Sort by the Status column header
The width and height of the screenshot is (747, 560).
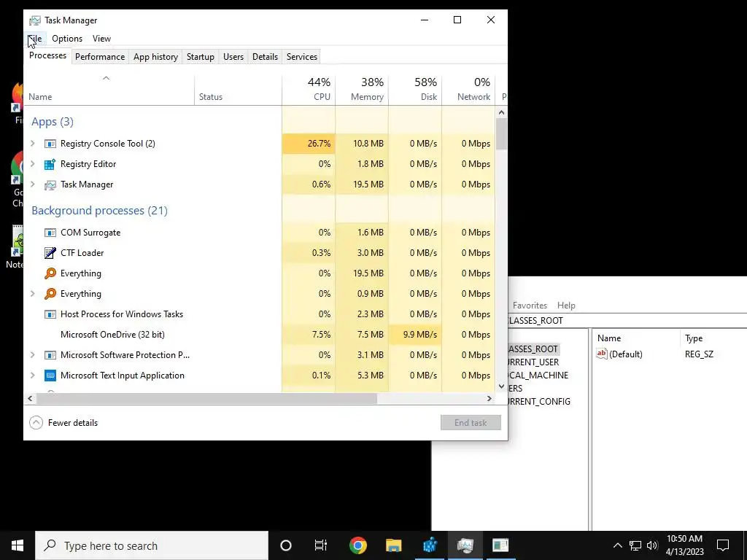point(239,90)
